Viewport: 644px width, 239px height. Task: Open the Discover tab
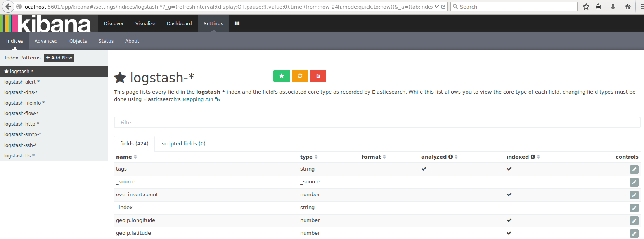coord(114,24)
